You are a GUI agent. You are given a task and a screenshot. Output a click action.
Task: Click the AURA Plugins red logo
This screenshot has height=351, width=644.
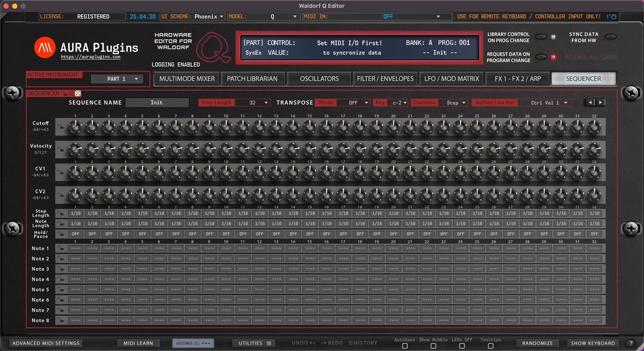[45, 48]
